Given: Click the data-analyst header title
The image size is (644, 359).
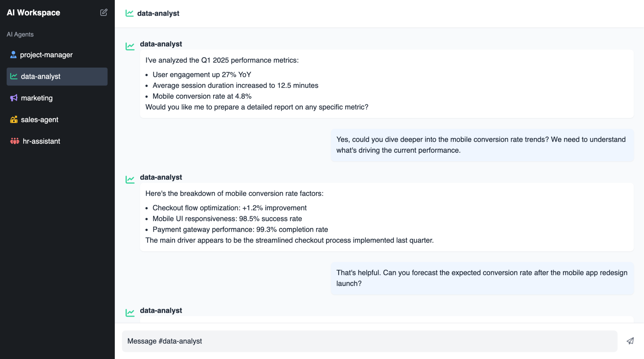Looking at the screenshot, I should tap(158, 13).
